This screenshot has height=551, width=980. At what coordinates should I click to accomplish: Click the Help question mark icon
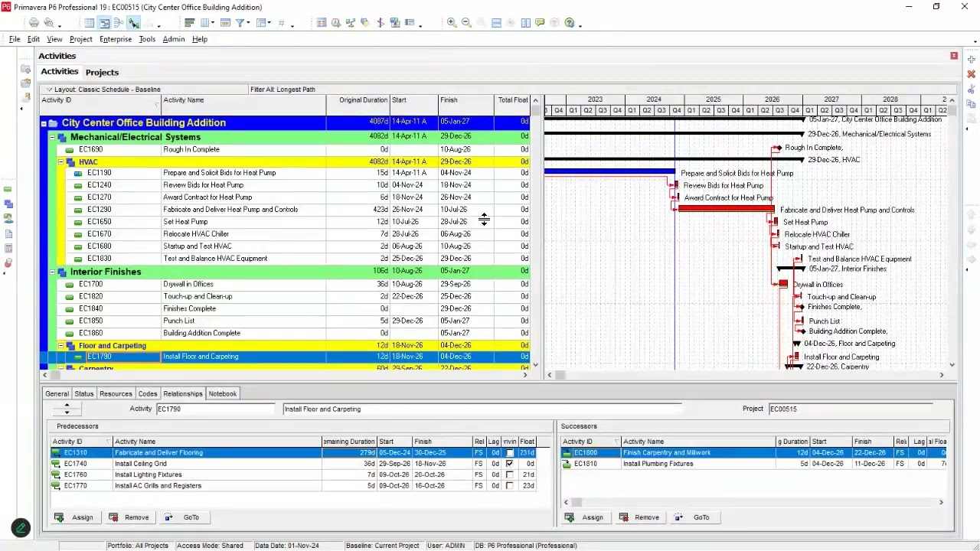click(570, 23)
